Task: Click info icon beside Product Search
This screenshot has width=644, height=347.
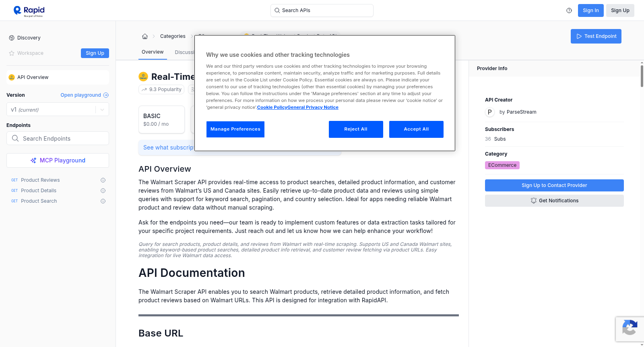Action: (103, 201)
